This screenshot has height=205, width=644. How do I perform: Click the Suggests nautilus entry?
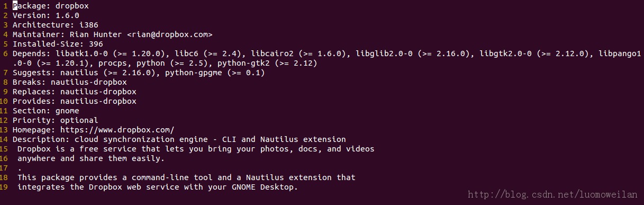click(79, 73)
